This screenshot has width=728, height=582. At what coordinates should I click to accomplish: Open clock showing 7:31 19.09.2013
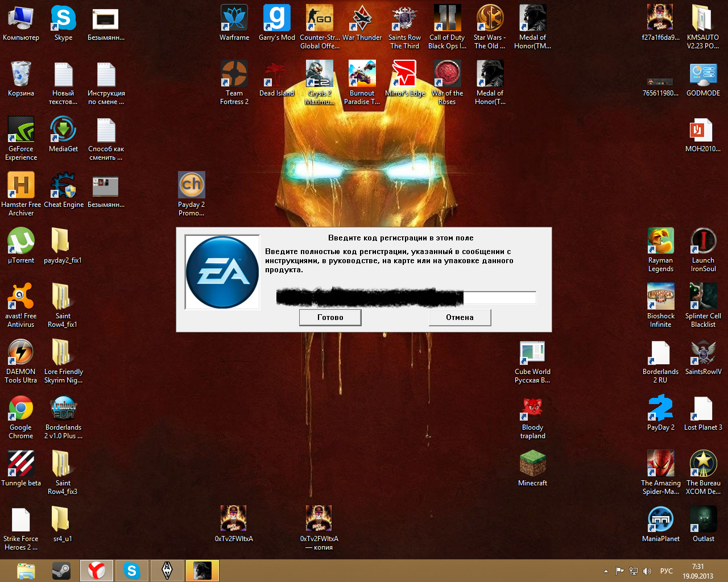click(x=698, y=571)
